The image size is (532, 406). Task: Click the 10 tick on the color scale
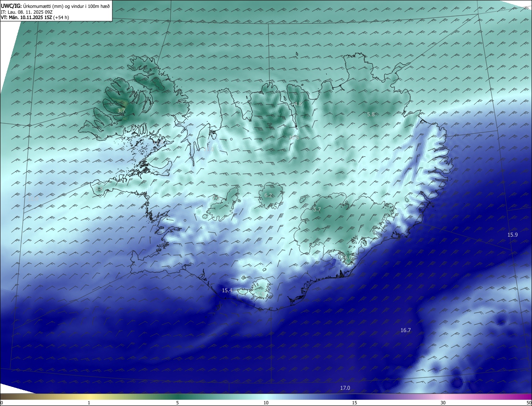(x=266, y=403)
